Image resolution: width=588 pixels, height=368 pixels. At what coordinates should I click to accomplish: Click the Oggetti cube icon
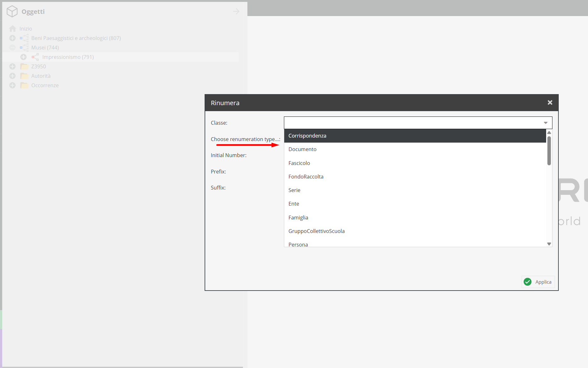pos(12,11)
